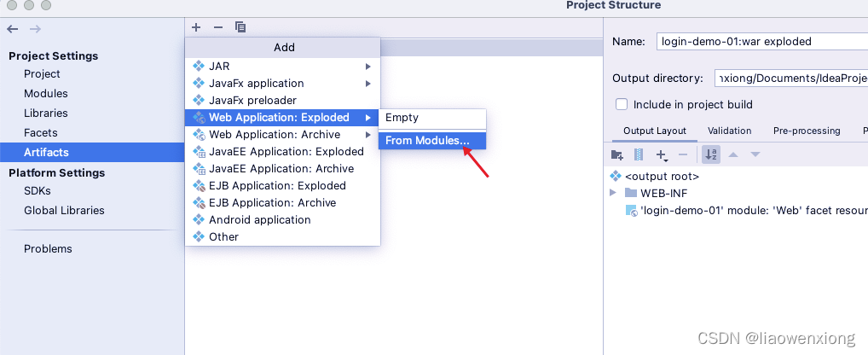Image resolution: width=868 pixels, height=355 pixels.
Task: Click the JavaFx preloader entry icon
Action: (x=198, y=101)
